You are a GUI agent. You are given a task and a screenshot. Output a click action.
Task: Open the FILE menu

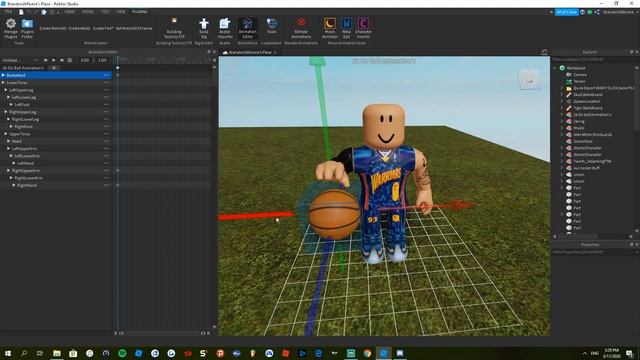[8, 12]
